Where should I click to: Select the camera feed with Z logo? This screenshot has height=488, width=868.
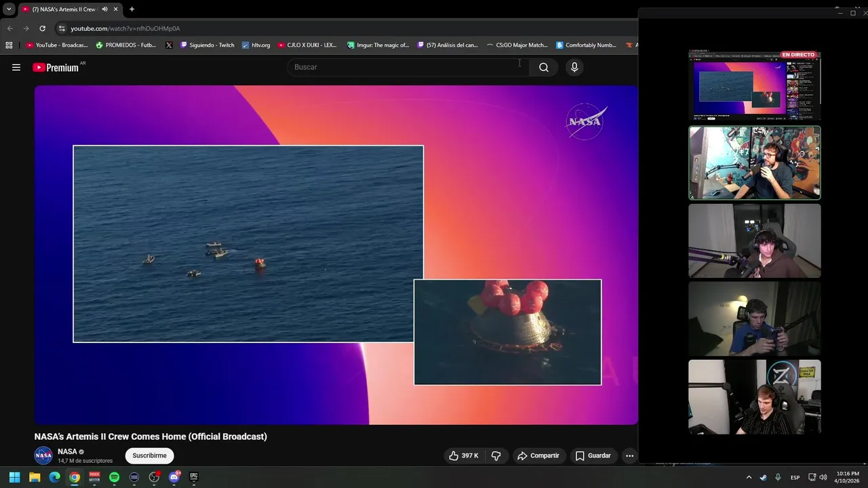[754, 396]
